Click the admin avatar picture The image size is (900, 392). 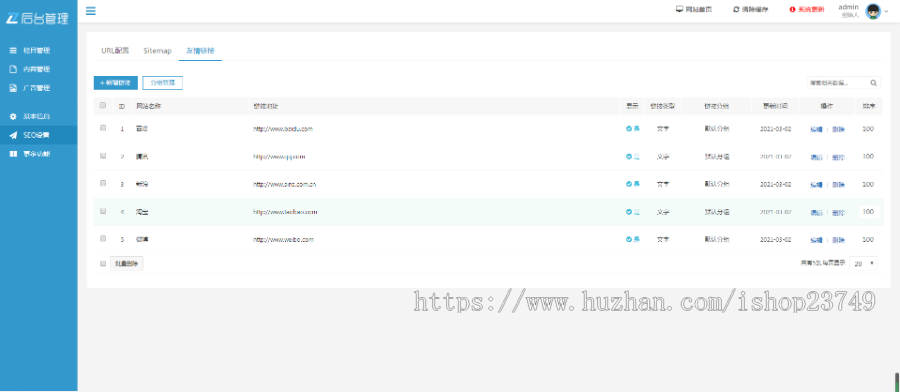coord(873,11)
